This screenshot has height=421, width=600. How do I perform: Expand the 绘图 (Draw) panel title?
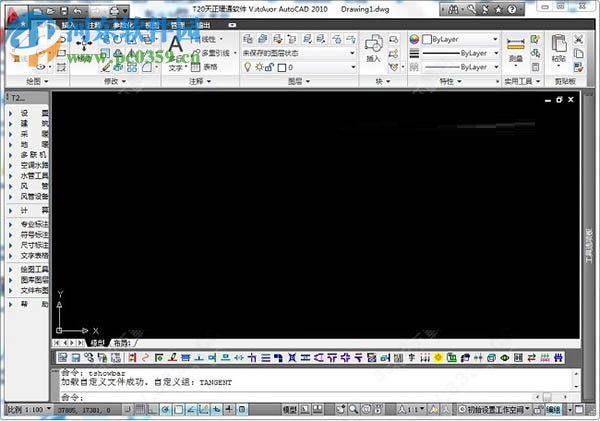point(37,81)
